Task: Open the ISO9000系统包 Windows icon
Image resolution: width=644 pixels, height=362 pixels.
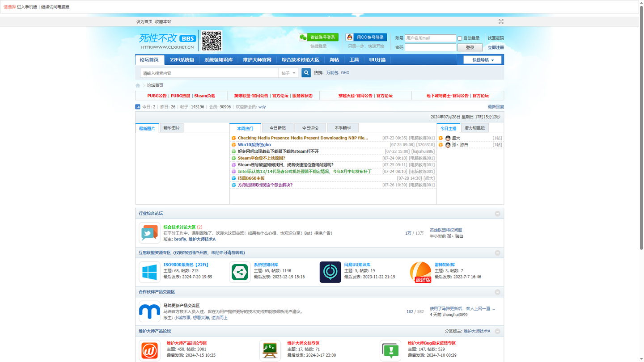Action: point(149,272)
